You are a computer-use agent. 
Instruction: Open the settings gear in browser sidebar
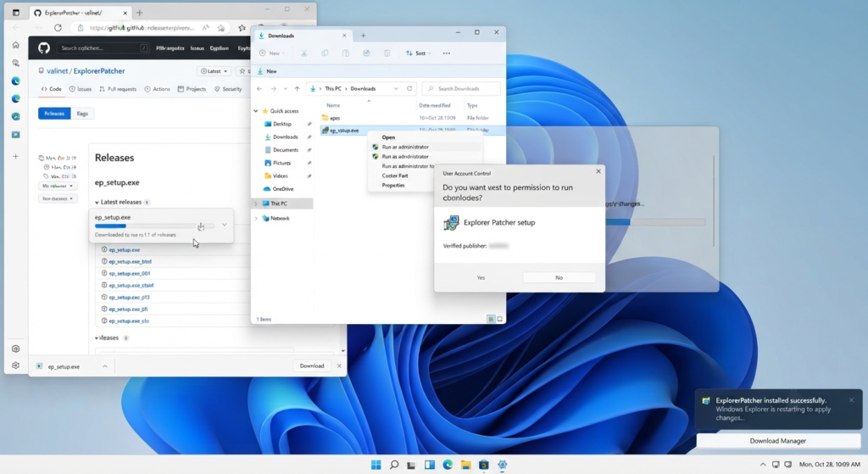[15, 365]
